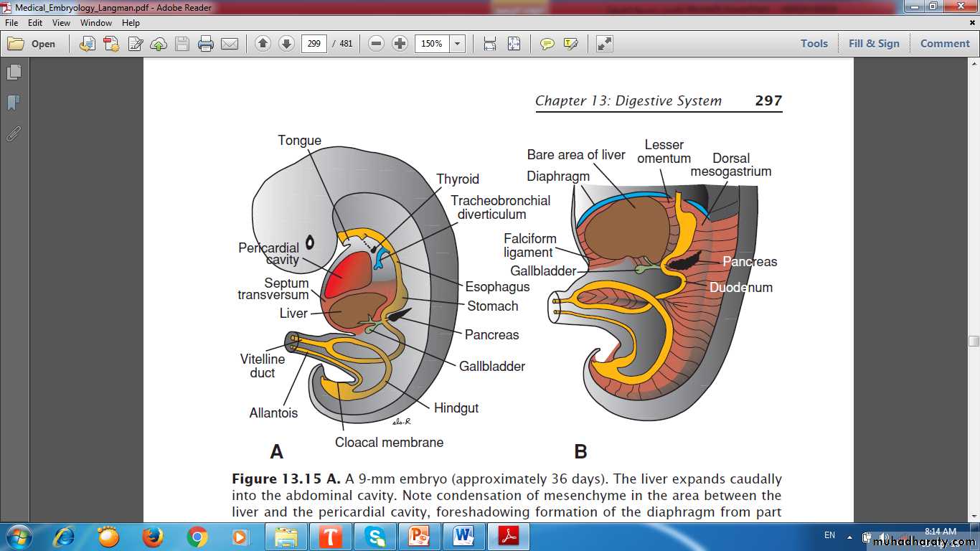
Task: Switch to read mode with the expand-arrows icon
Action: [605, 44]
